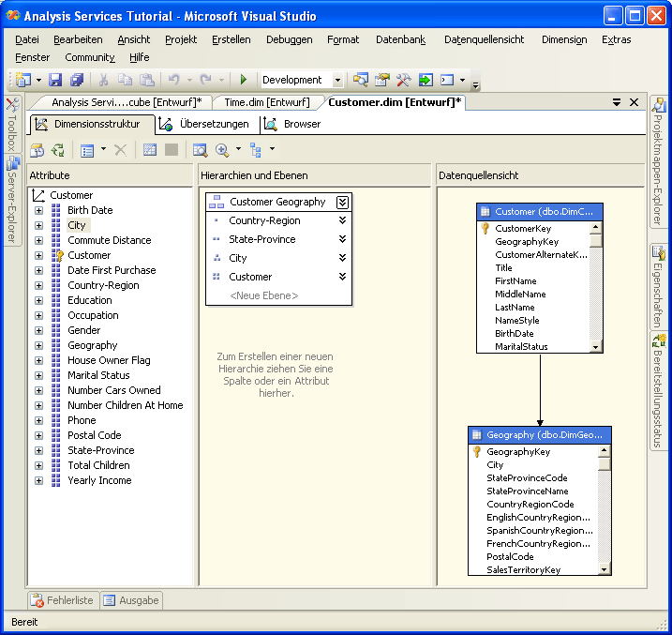Click the <Neue Ebene> placeholder

[263, 295]
